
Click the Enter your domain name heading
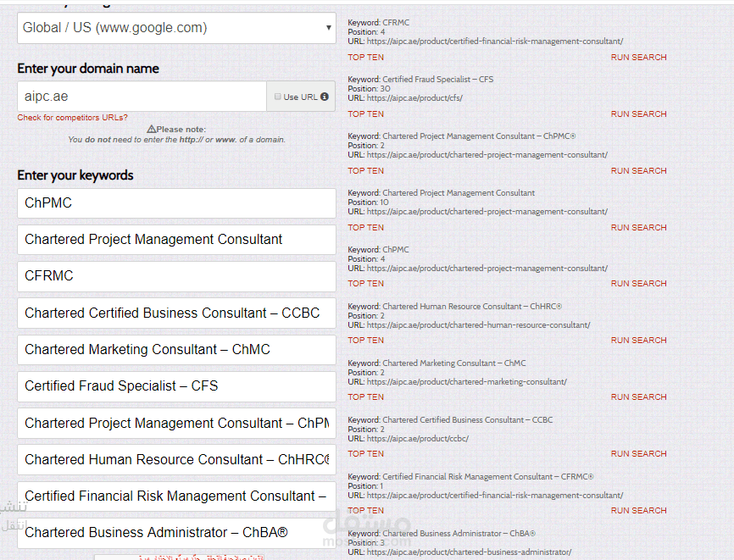tap(88, 69)
